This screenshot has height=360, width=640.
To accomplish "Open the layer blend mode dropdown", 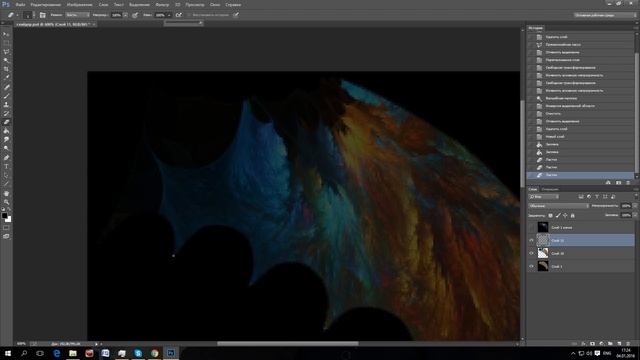I will click(x=559, y=206).
